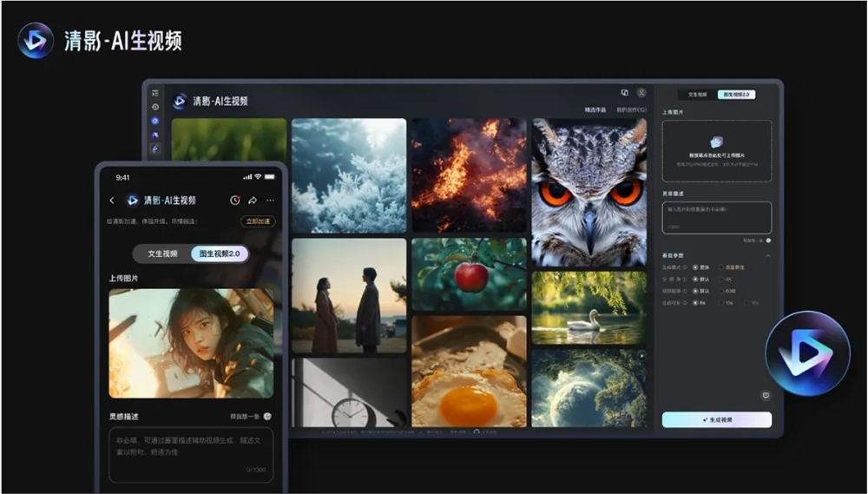Select the 更快 generation mode radio button
868x494 pixels.
click(x=695, y=267)
